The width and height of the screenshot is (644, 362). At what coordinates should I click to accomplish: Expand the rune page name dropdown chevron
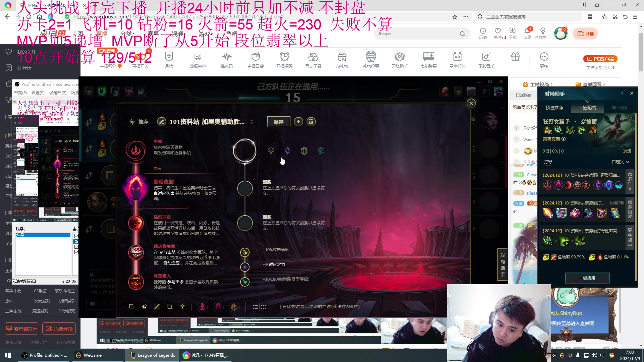(251, 122)
